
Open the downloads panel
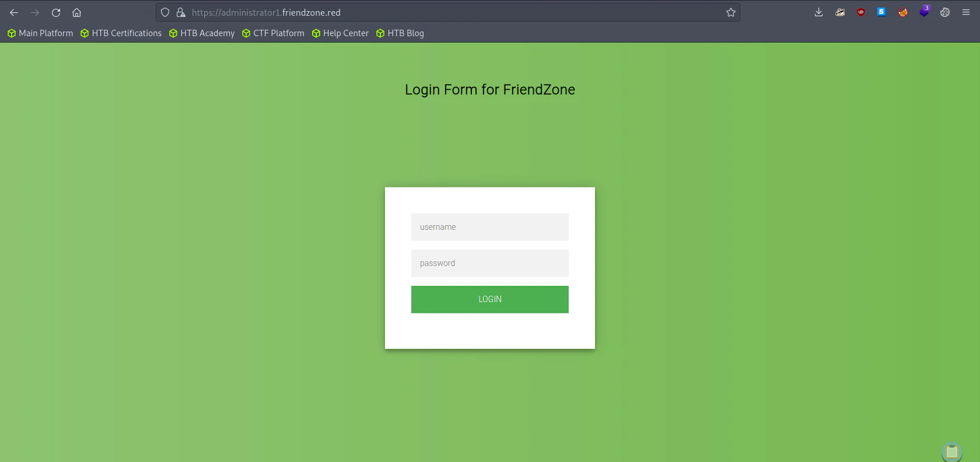(x=819, y=12)
